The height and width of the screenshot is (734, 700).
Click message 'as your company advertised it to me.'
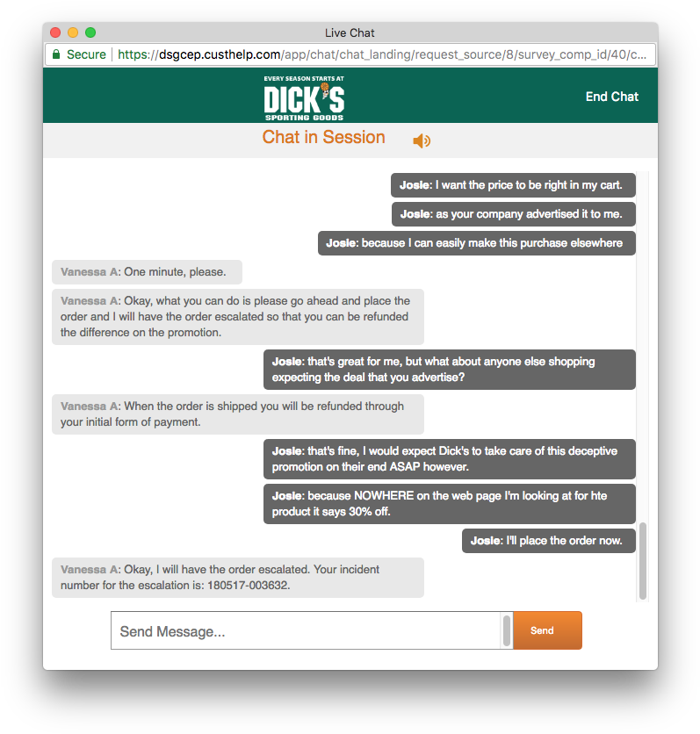point(514,214)
